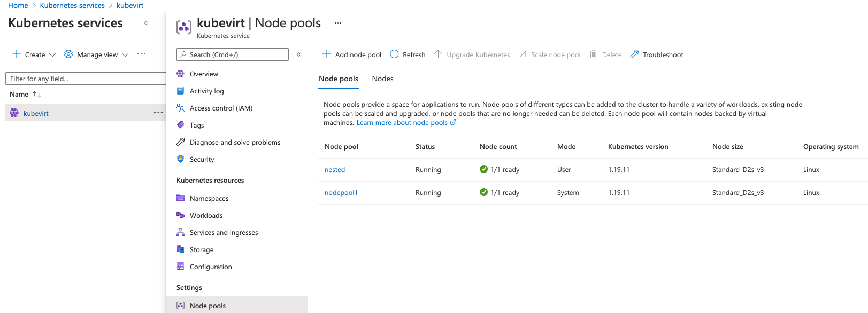Click the Overview icon in sidebar
Viewport: 868px width, 313px height.
pos(181,74)
